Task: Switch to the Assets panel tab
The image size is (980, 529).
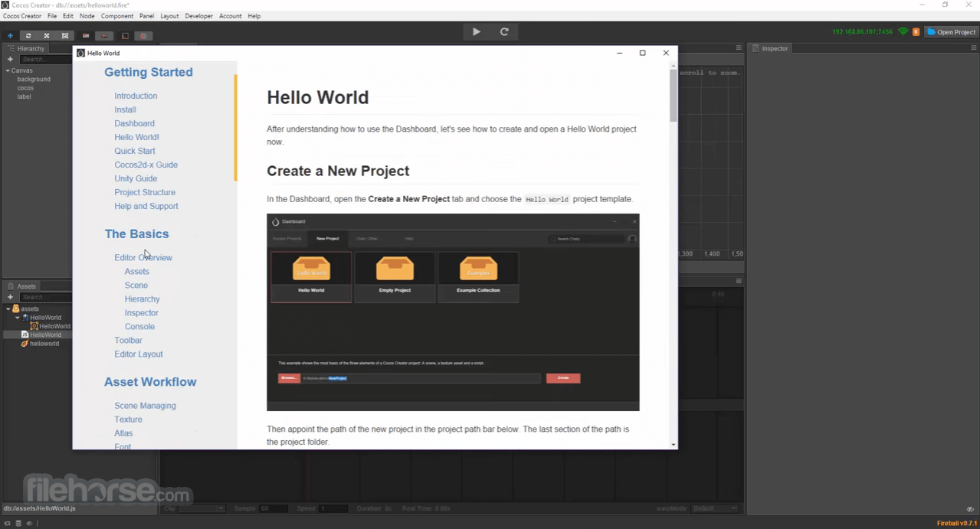Action: click(22, 286)
